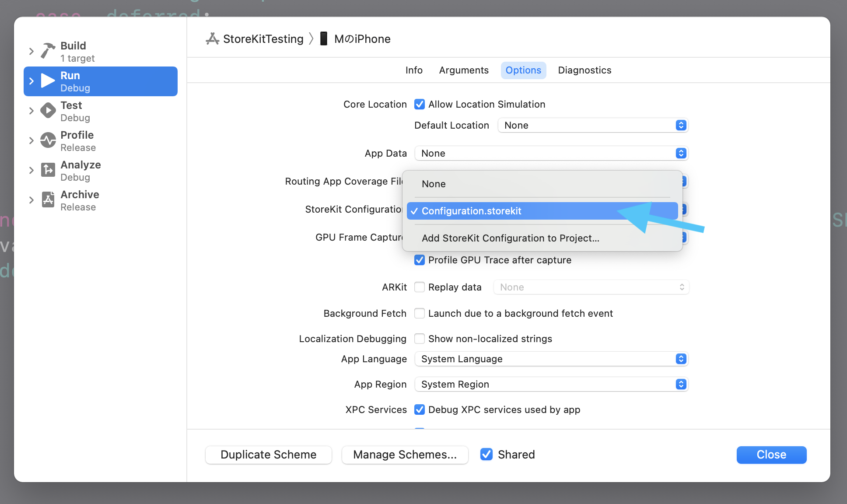
Task: Click the Core Location label
Action: point(375,104)
